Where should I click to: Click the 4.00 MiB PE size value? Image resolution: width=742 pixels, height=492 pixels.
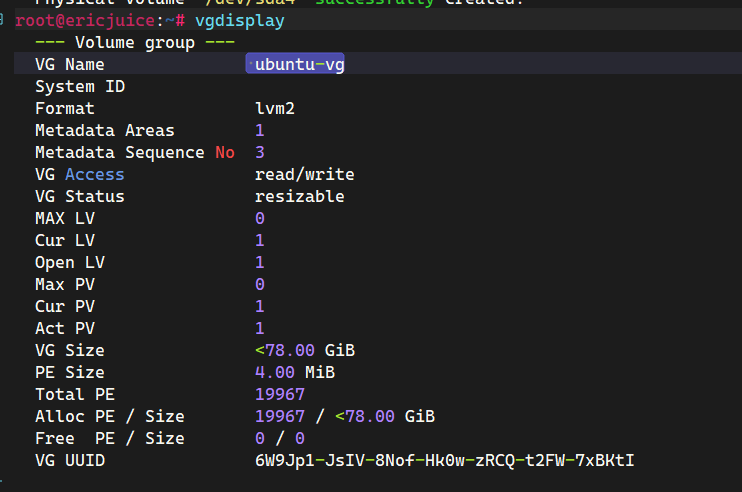click(294, 372)
